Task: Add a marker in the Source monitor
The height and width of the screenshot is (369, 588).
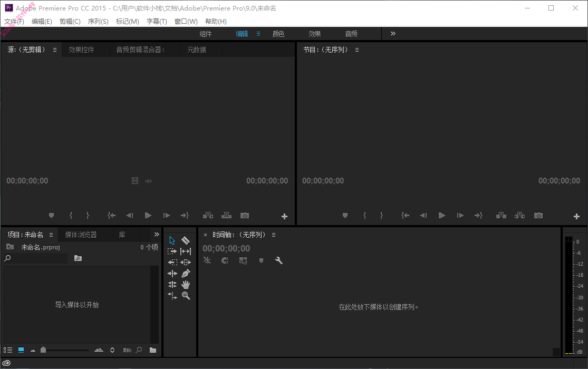Action: click(51, 215)
